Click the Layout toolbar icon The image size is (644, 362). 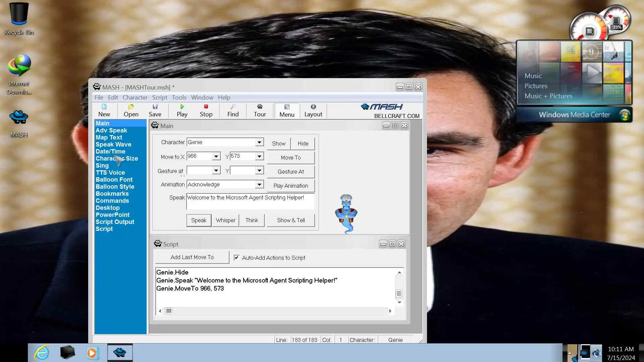[x=313, y=107]
